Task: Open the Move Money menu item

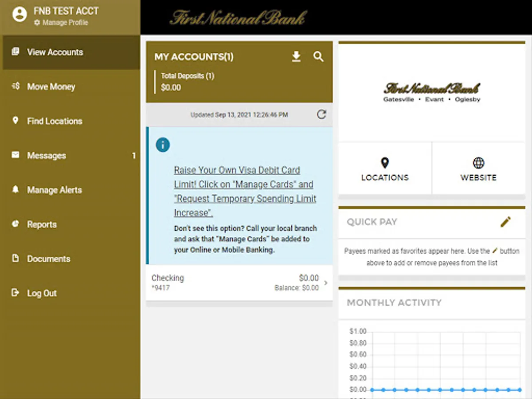Action: click(x=71, y=87)
